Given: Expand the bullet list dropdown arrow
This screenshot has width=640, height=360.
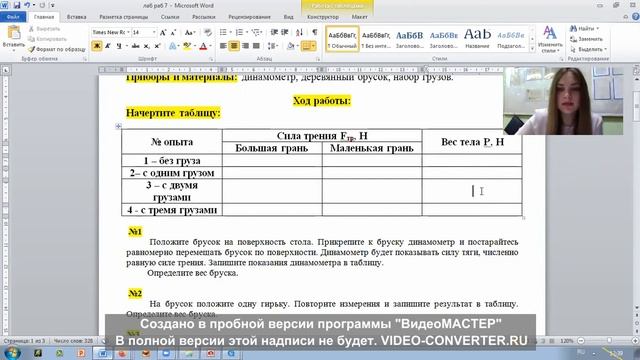Looking at the screenshot, I should pos(230,32).
